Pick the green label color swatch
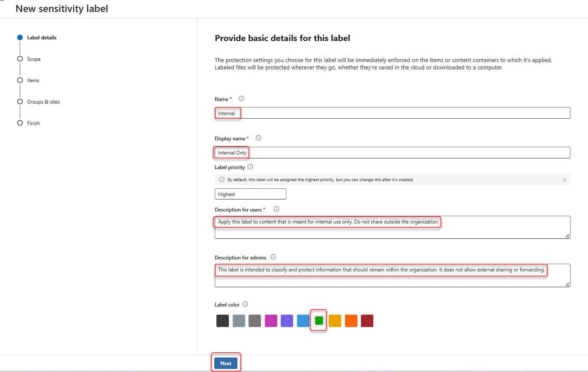This screenshot has width=588, height=372. point(319,321)
